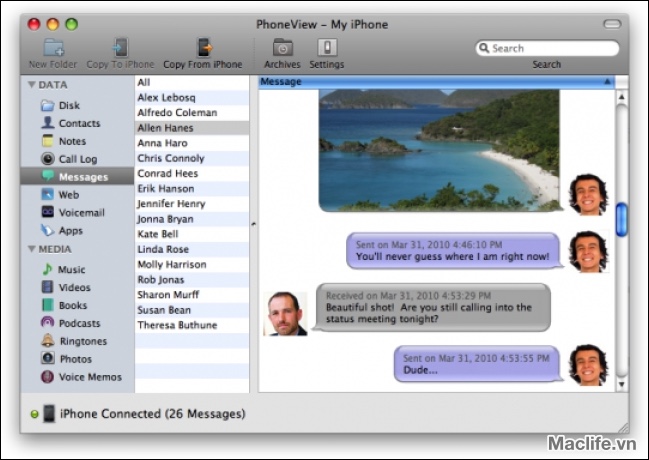Select Erik Hanson conversation
The width and height of the screenshot is (649, 460).
click(192, 189)
